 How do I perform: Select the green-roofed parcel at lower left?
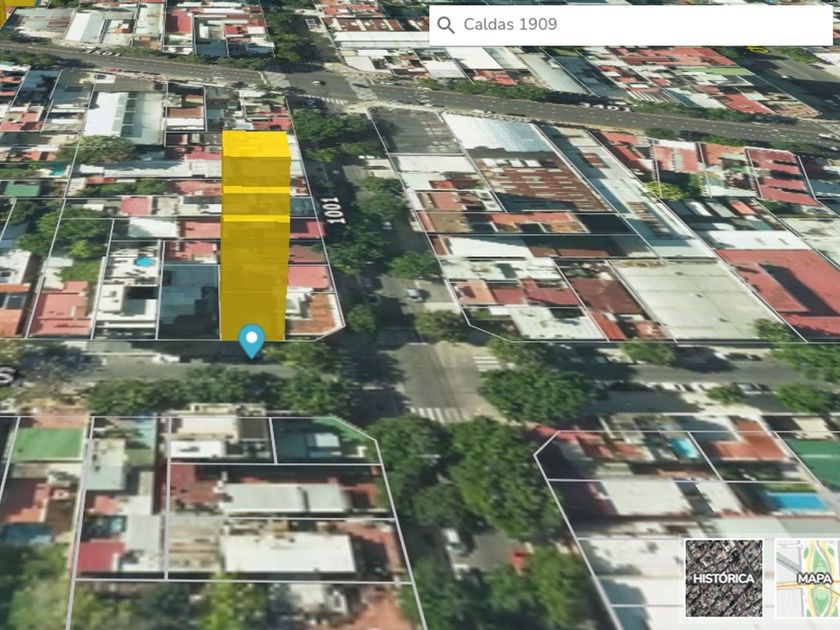click(x=47, y=443)
